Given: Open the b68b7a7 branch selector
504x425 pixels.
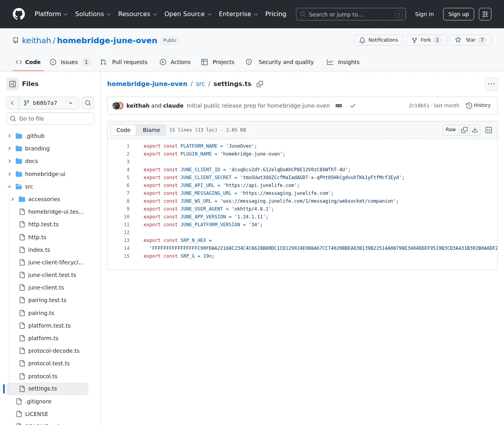Looking at the screenshot, I should 49,103.
